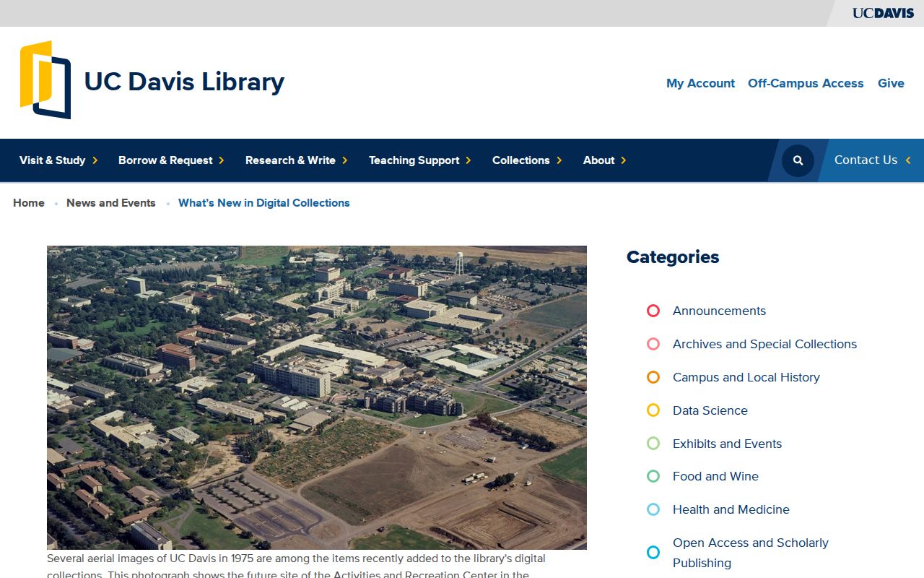Expand the Borrow & Request chevron
924x578 pixels.
click(222, 160)
